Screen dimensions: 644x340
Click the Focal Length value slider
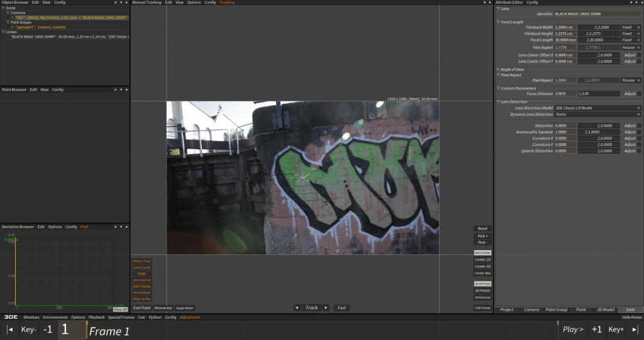599,40
